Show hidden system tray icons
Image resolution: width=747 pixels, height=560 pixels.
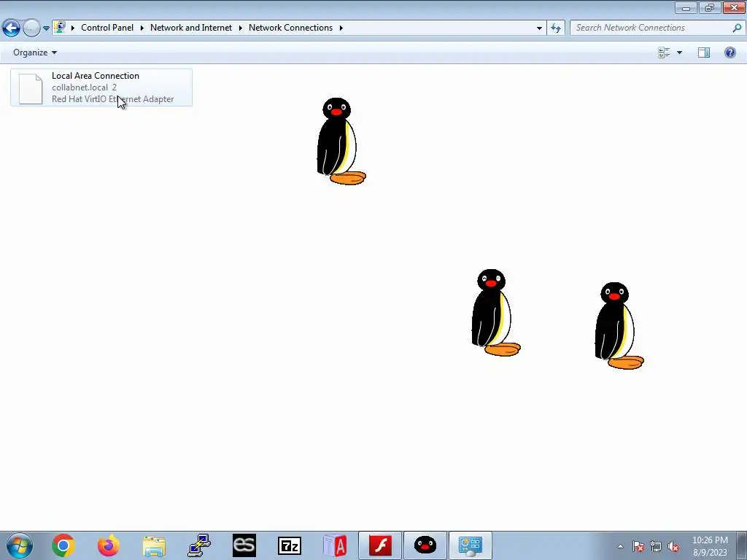tap(620, 546)
